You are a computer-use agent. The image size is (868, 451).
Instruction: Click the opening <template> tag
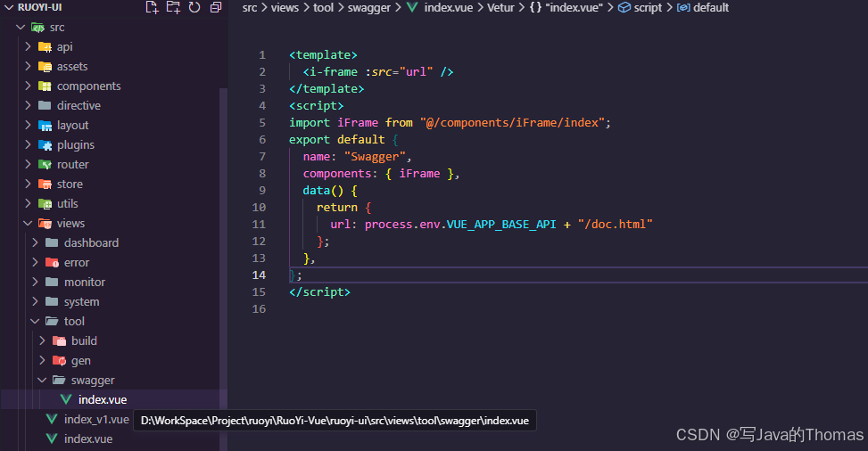pos(323,54)
